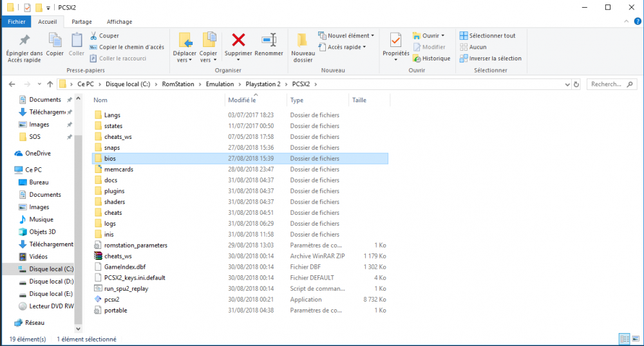Viewport: 644px width, 346px height.
Task: Create a Nouveau dossier
Action: coord(303,48)
